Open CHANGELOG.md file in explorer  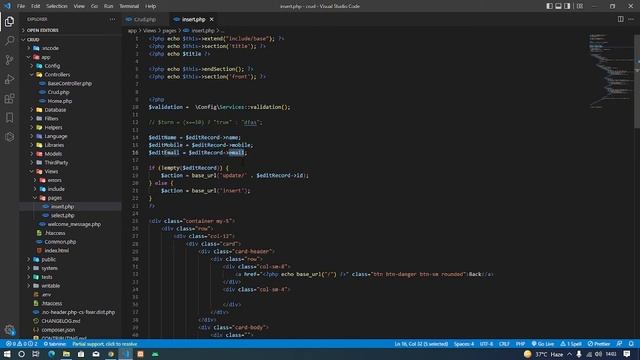pyautogui.click(x=60, y=321)
